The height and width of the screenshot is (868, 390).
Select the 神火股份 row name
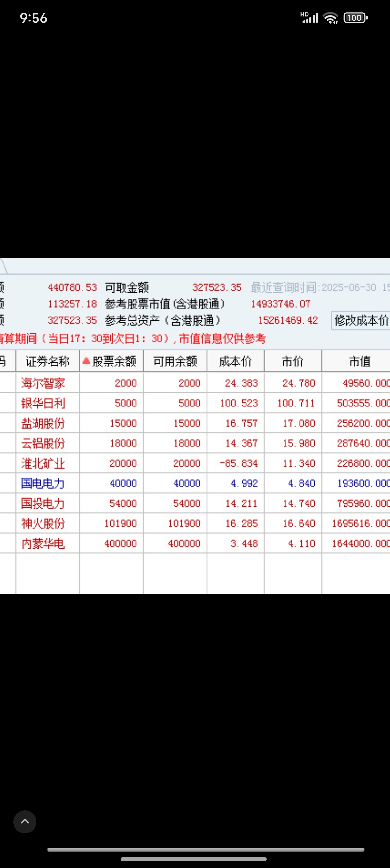(43, 523)
